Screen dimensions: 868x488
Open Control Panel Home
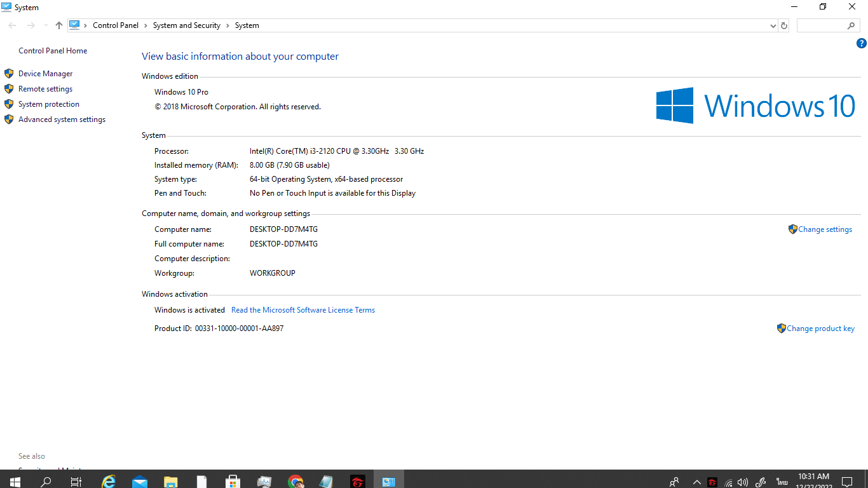tap(53, 51)
